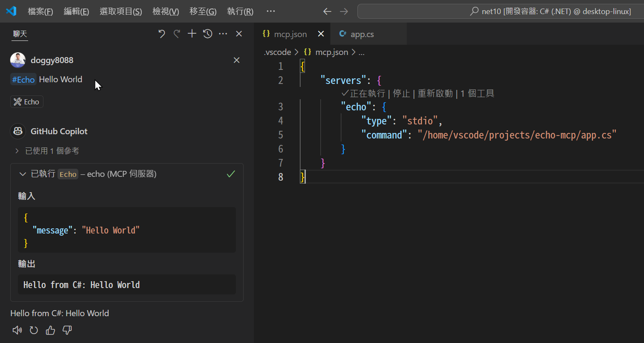The image size is (644, 343).
Task: Open the 編輯(E) menu
Action: click(76, 12)
